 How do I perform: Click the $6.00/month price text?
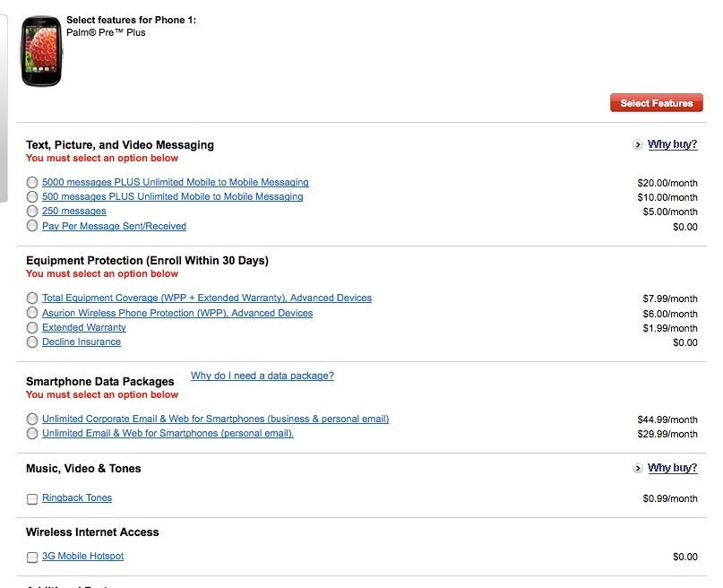(x=670, y=314)
